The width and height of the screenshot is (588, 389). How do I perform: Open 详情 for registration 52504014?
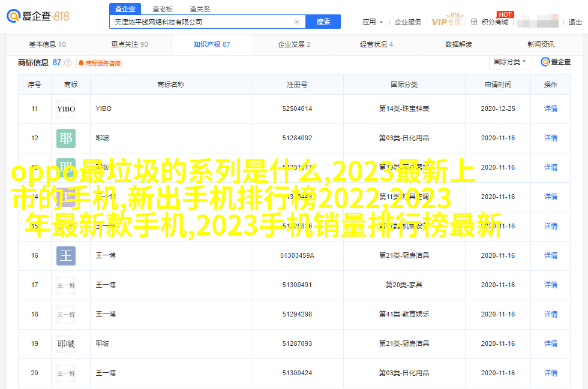[551, 108]
